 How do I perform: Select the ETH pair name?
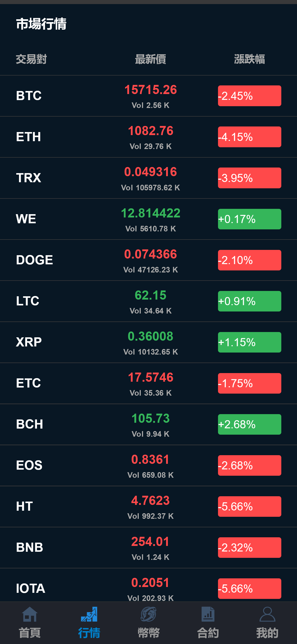[28, 137]
